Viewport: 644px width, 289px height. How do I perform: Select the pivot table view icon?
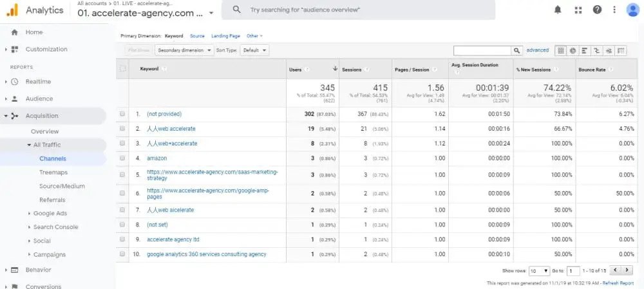[621, 50]
